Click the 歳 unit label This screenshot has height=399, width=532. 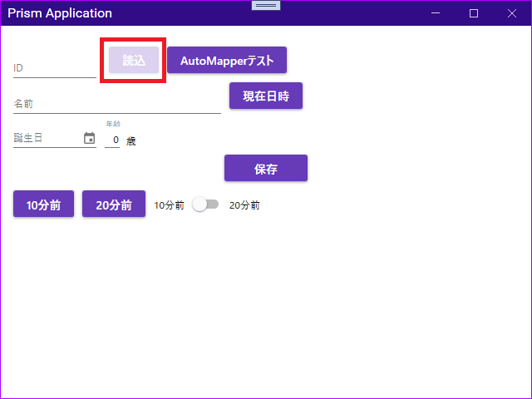click(131, 141)
